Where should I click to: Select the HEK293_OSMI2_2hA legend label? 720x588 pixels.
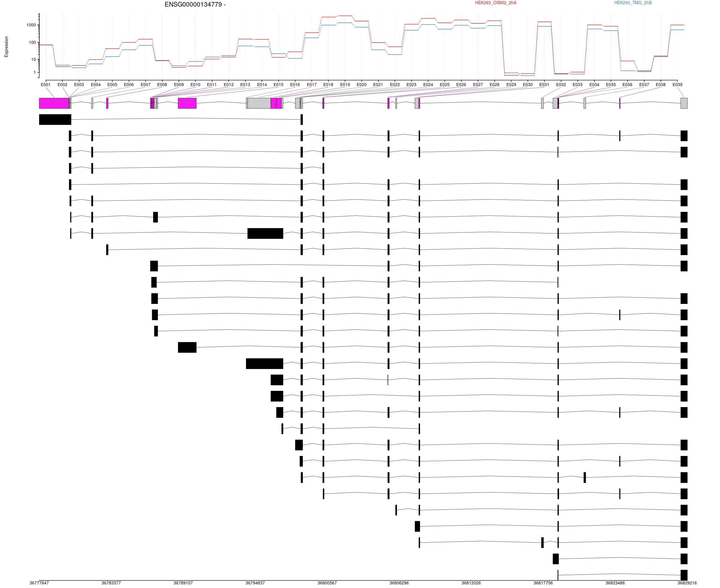[496, 3]
